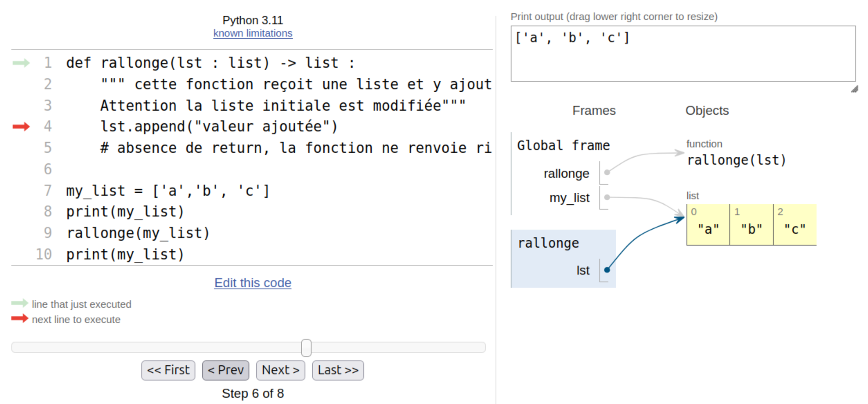This screenshot has width=868, height=404.
Task: Click the pointer dot next to my_list
Action: [607, 197]
